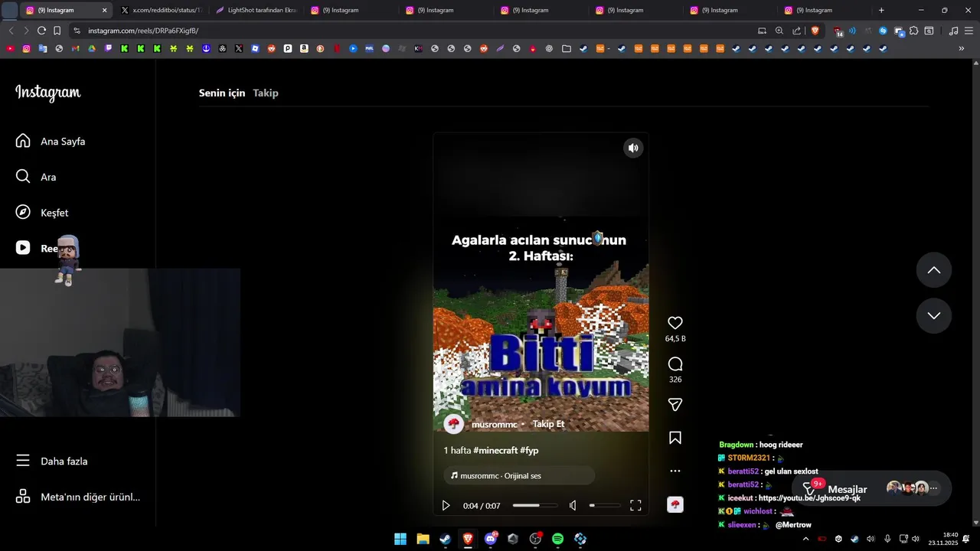The width and height of the screenshot is (980, 551).
Task: Switch to the Takip tab
Action: tap(266, 93)
